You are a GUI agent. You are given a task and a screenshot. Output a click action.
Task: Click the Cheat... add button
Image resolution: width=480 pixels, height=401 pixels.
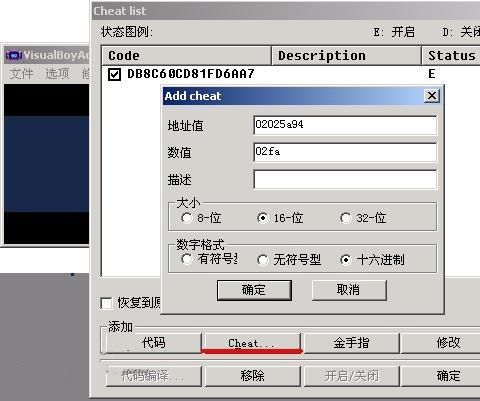252,343
